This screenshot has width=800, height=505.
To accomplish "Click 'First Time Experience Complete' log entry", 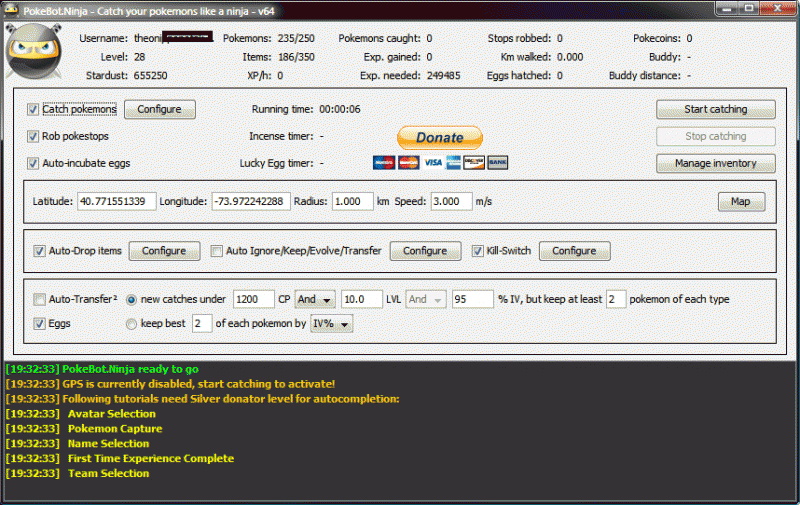I will click(120, 458).
